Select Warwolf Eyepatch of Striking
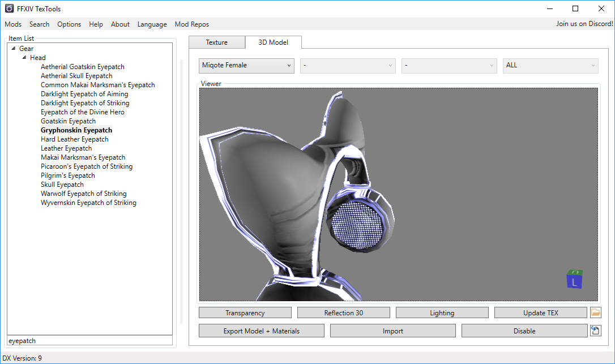This screenshot has height=364, width=615. (84, 193)
